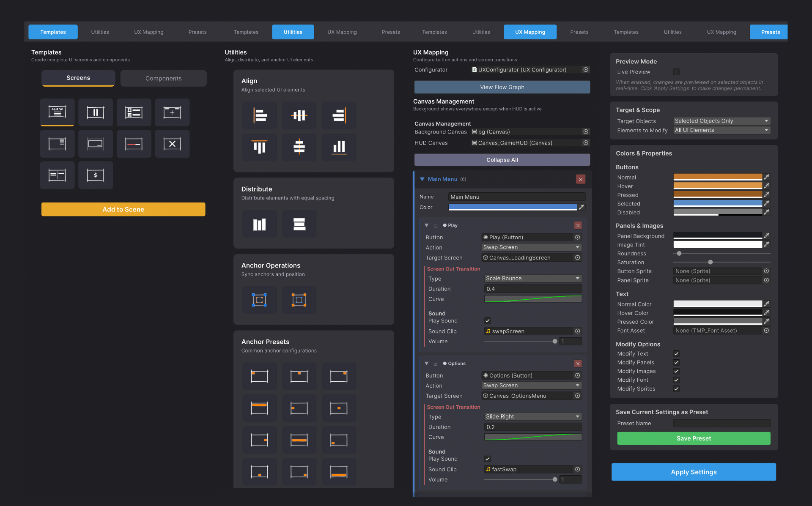
Task: Click the align right icon
Action: [x=339, y=115]
